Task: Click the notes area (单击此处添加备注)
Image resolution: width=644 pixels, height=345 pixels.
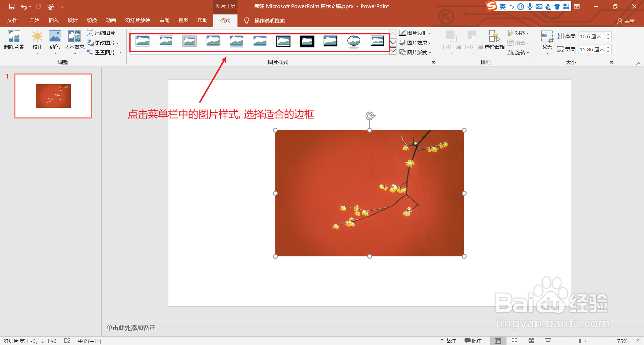Action: (x=131, y=328)
